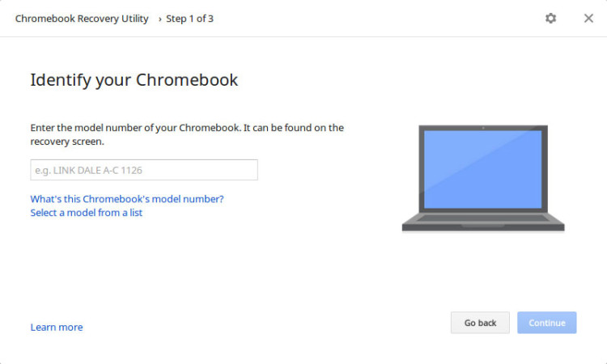
Task: Click the blue screen of laptop illustration
Action: click(483, 169)
